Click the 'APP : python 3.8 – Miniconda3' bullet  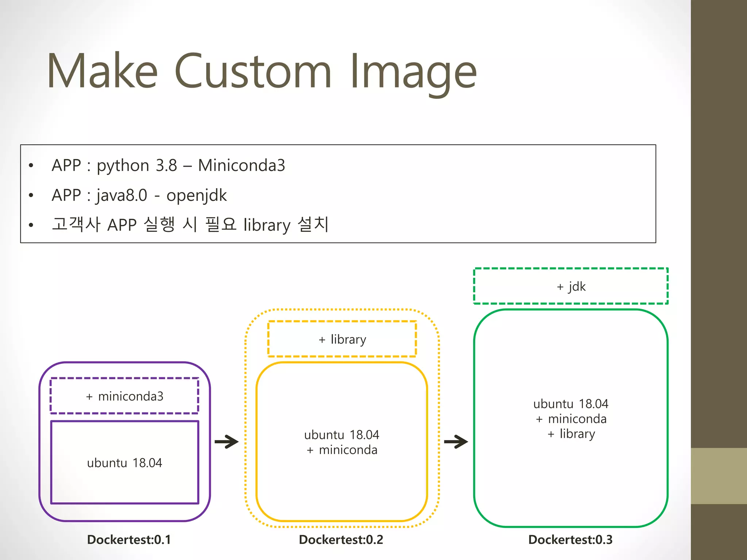(168, 165)
